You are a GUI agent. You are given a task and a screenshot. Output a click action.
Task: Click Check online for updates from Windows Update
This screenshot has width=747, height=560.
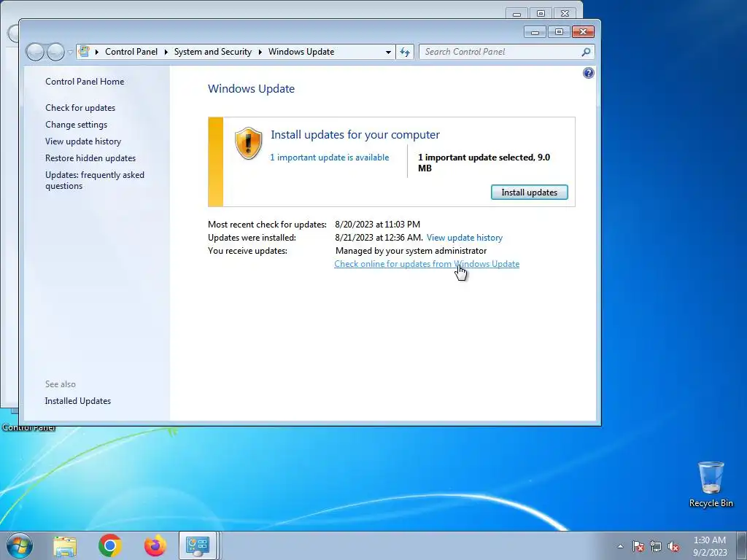pyautogui.click(x=427, y=264)
